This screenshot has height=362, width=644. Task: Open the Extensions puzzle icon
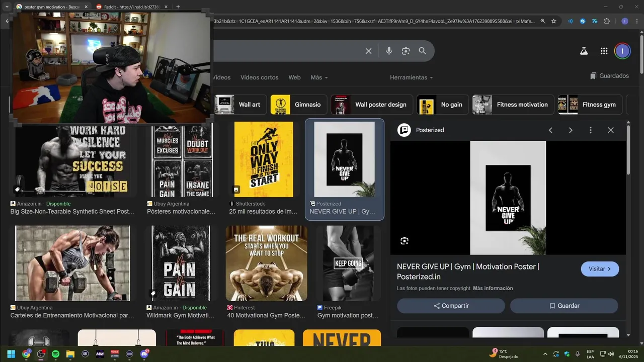(x=607, y=21)
